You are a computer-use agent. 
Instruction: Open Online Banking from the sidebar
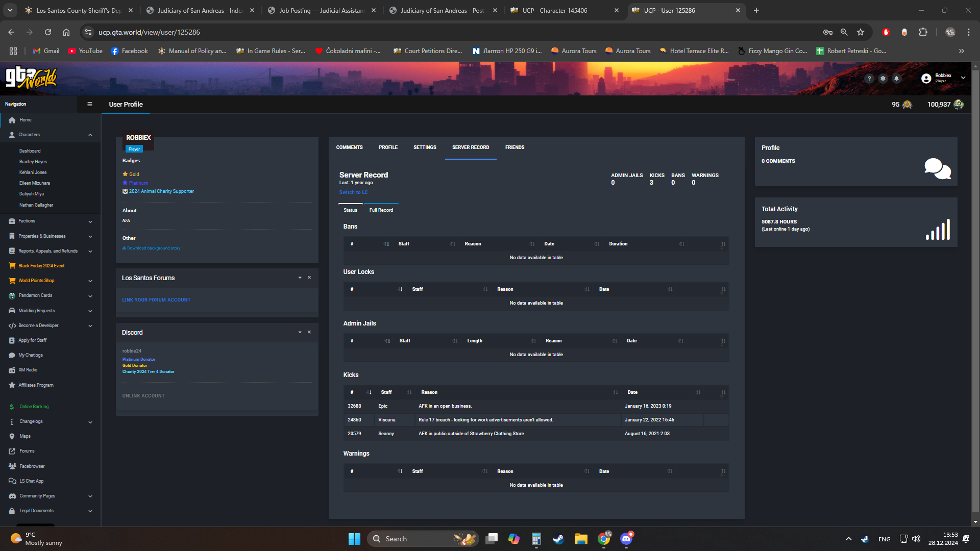[34, 407]
